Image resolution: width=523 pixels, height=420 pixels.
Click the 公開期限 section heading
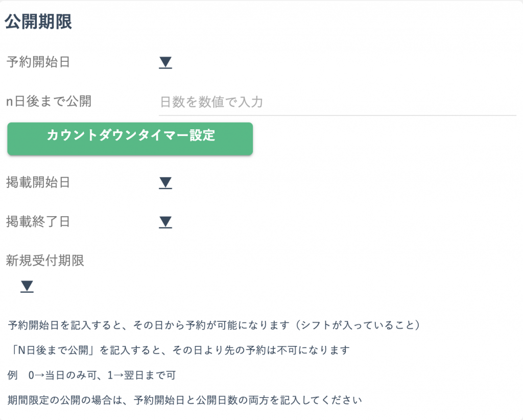point(38,22)
